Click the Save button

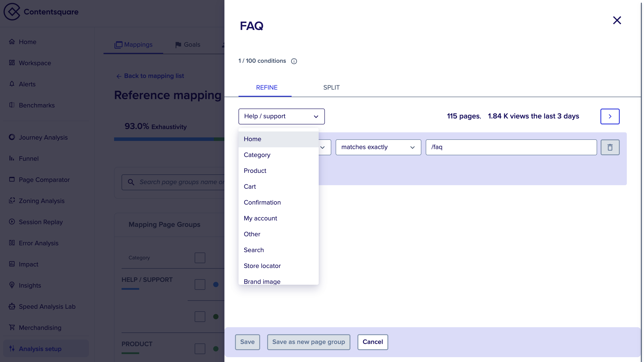pyautogui.click(x=247, y=342)
